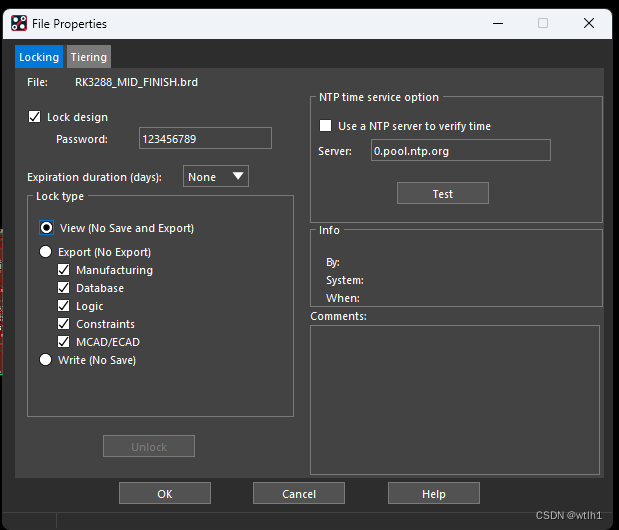619x530 pixels.
Task: Click the File Properties app icon
Action: 18,23
